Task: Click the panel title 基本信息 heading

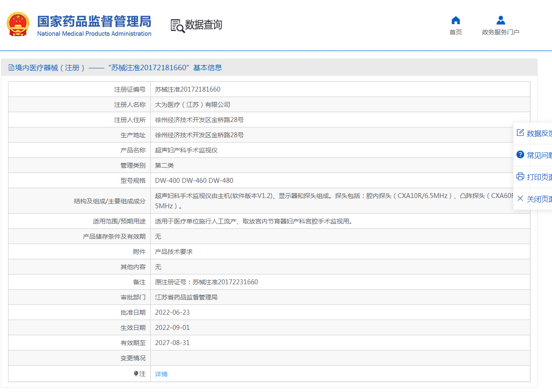Action: click(208, 67)
